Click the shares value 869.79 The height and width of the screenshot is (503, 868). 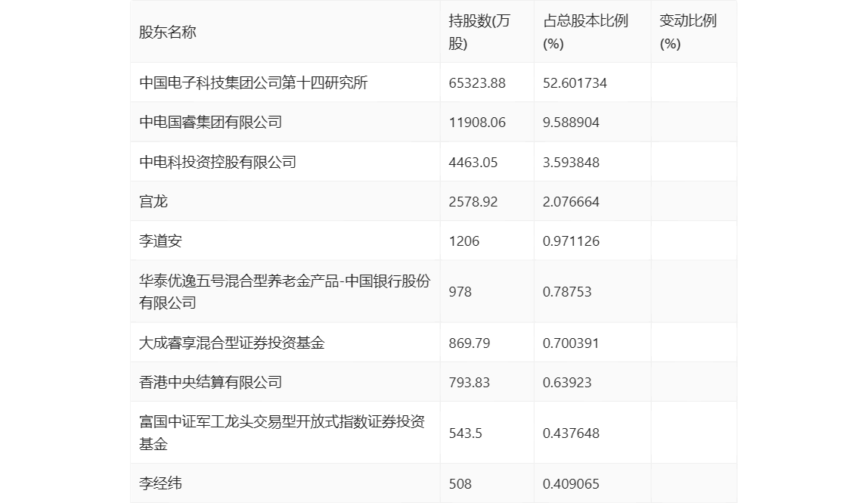(x=470, y=343)
